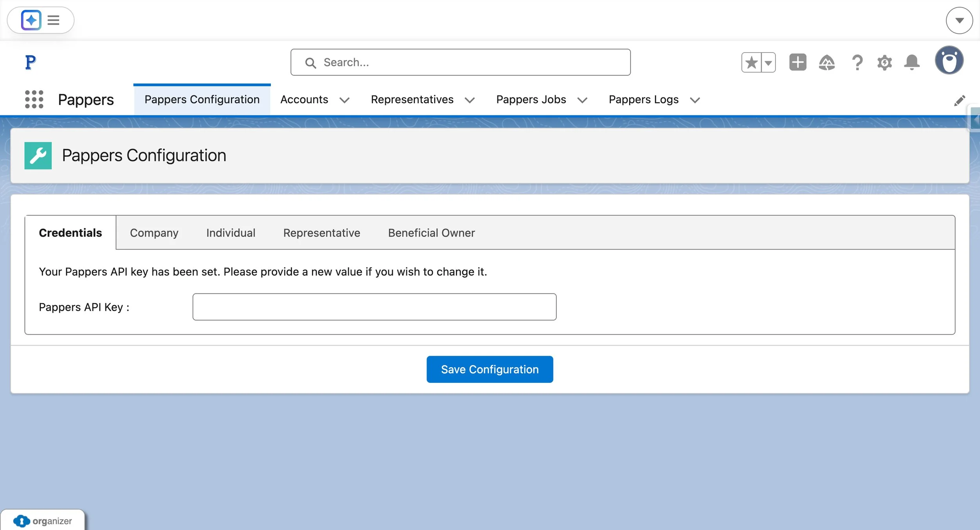Open the Pappers Jobs dropdown chevron
This screenshot has width=980, height=530.
582,100
